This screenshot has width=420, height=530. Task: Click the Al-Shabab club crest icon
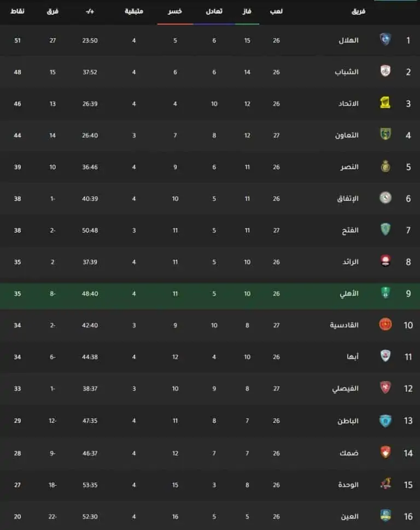(385, 71)
